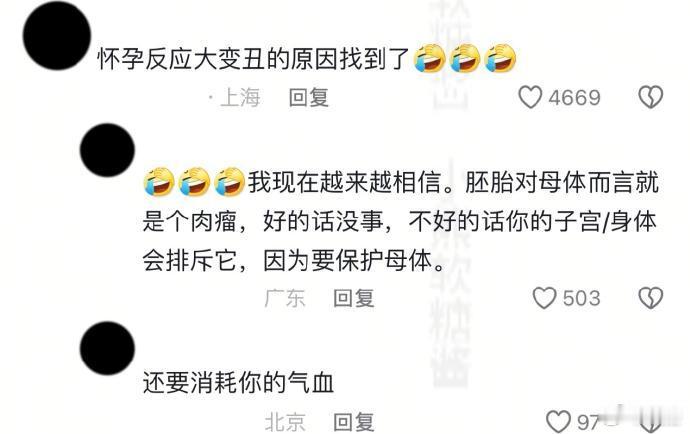Tap the heart icon beside 97
690x434 pixels.
(558, 422)
